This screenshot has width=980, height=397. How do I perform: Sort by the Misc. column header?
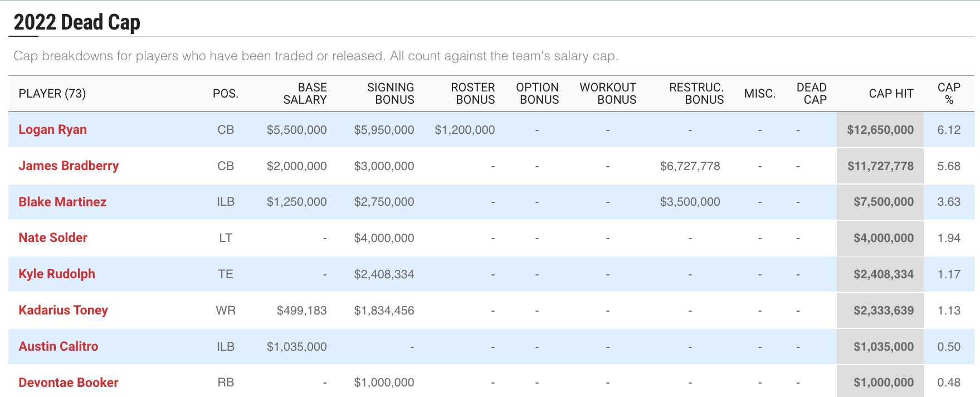pyautogui.click(x=760, y=94)
